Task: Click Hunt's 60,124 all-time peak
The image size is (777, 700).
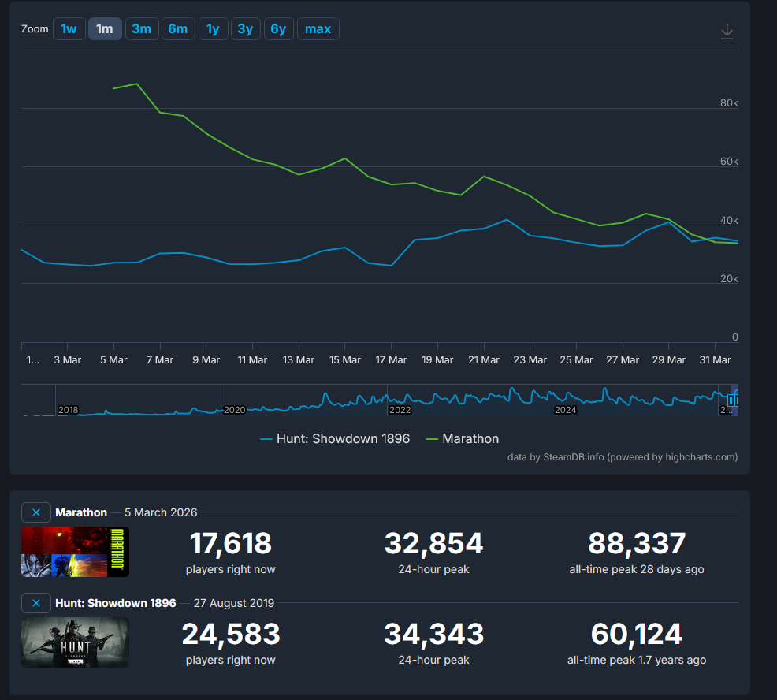Action: [637, 634]
